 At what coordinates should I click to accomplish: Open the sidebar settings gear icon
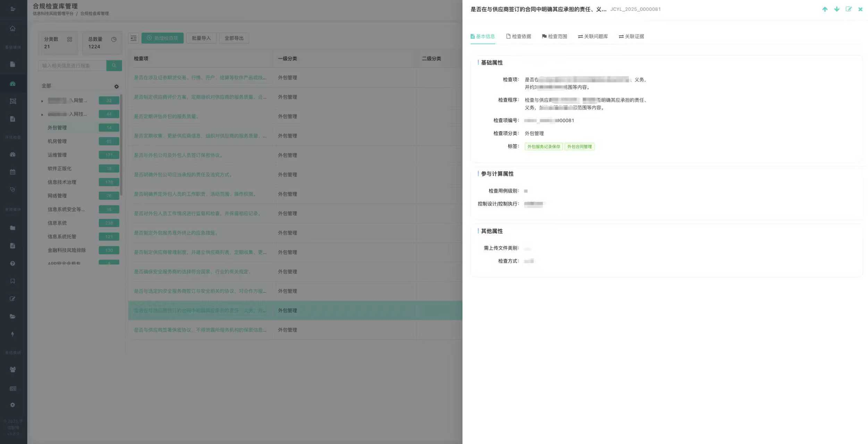pyautogui.click(x=12, y=405)
